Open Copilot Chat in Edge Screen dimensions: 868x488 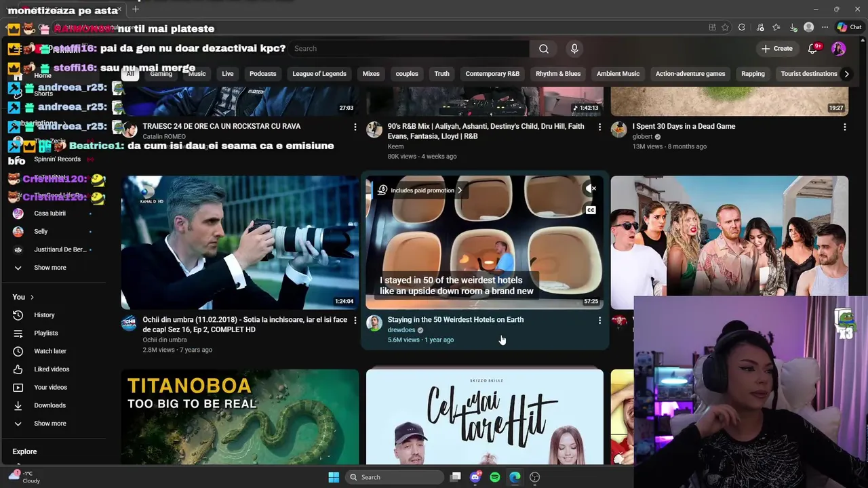point(849,27)
